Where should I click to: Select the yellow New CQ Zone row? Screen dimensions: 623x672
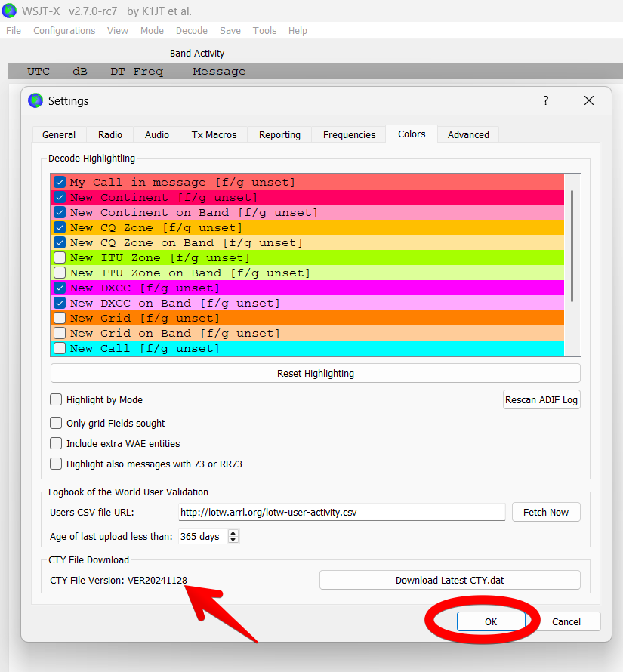pos(307,227)
